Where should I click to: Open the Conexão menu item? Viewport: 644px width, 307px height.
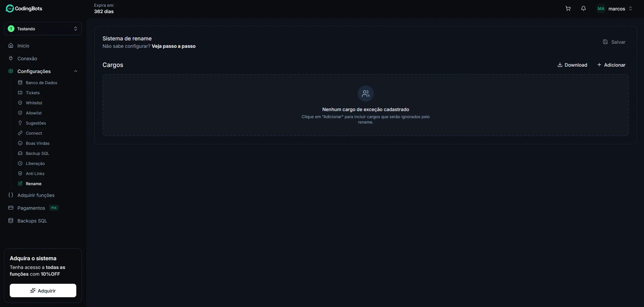(x=27, y=59)
